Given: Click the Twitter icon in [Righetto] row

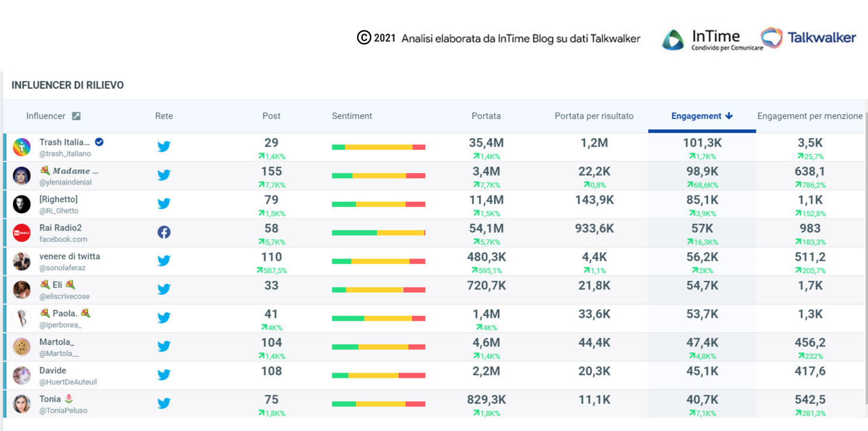Looking at the screenshot, I should [x=164, y=203].
